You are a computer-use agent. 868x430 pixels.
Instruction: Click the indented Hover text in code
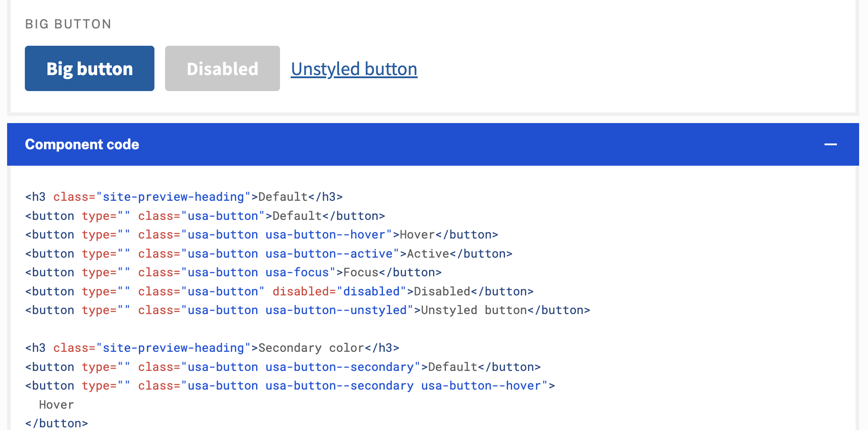coord(56,405)
